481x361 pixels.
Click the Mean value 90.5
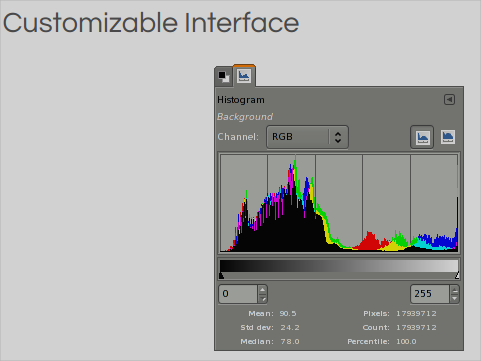pos(288,313)
